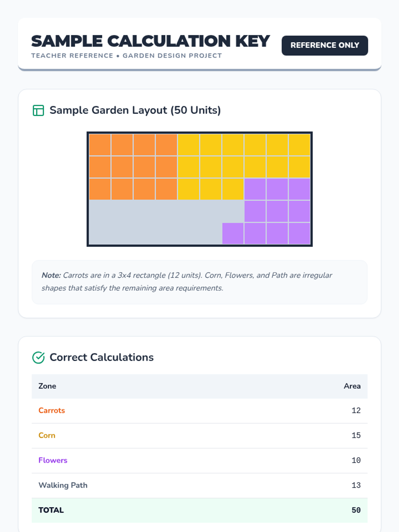Image resolution: width=399 pixels, height=532 pixels.
Task: Click the Carrots area value 12
Action: 356,411
